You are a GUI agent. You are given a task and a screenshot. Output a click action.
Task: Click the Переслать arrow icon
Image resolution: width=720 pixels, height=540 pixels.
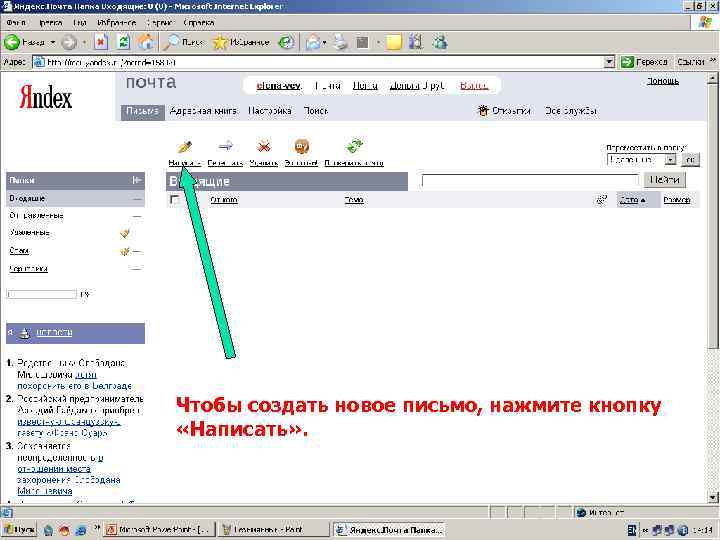pos(225,146)
